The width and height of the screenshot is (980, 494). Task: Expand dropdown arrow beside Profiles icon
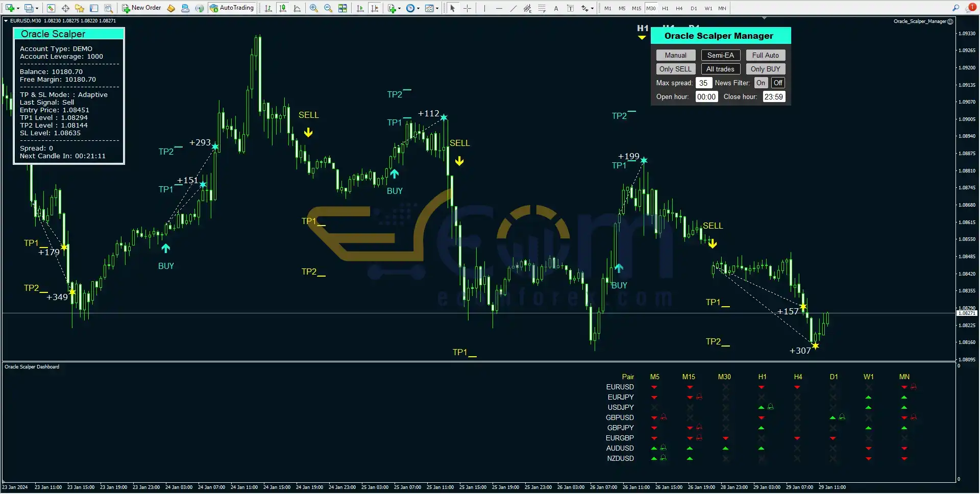[37, 8]
